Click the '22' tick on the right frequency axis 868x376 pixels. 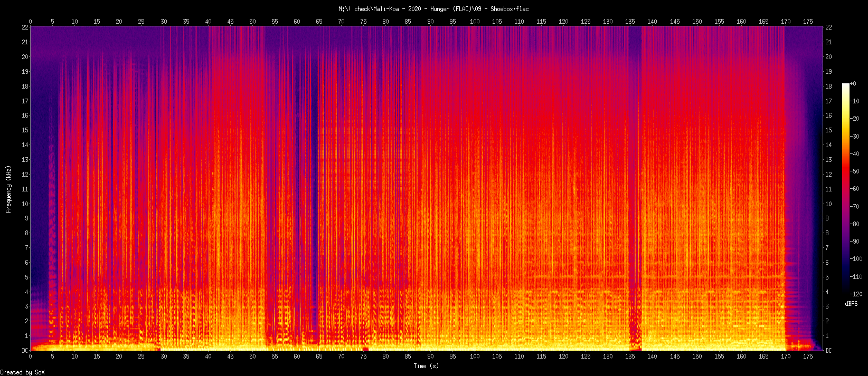coord(828,27)
